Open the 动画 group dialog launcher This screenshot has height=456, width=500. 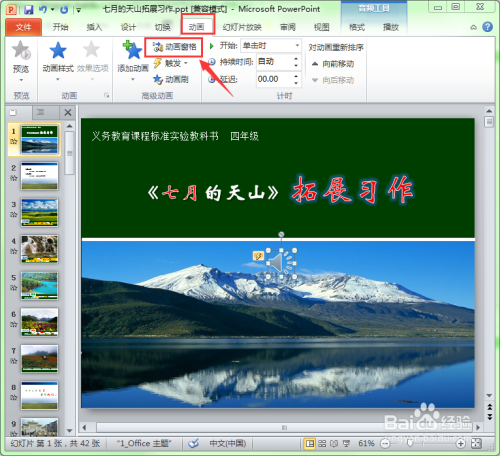coord(107,96)
